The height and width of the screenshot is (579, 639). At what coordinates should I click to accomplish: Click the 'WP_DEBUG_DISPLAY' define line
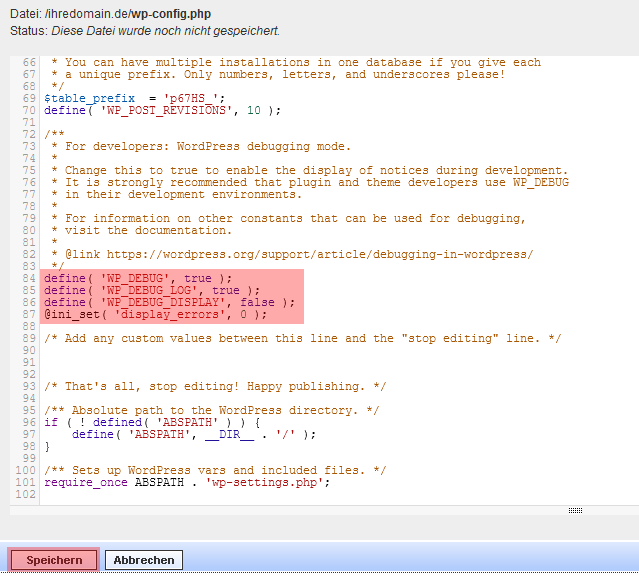(x=169, y=302)
